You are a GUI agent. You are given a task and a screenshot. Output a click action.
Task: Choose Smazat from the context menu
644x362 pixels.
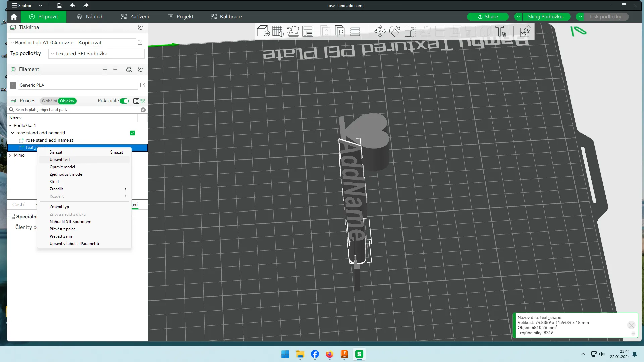point(84,152)
